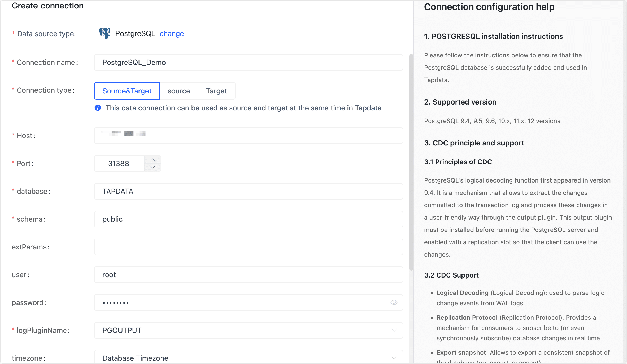Select the Target connection type

[x=216, y=91]
